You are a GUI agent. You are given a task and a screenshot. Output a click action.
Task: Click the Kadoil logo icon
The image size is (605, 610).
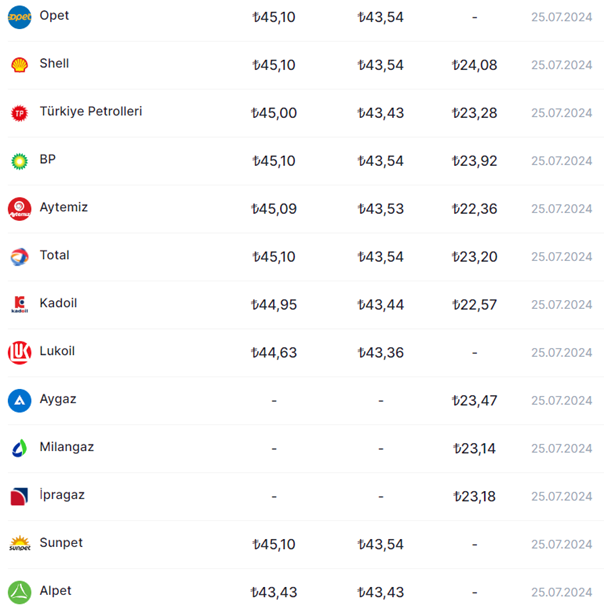coord(19,304)
